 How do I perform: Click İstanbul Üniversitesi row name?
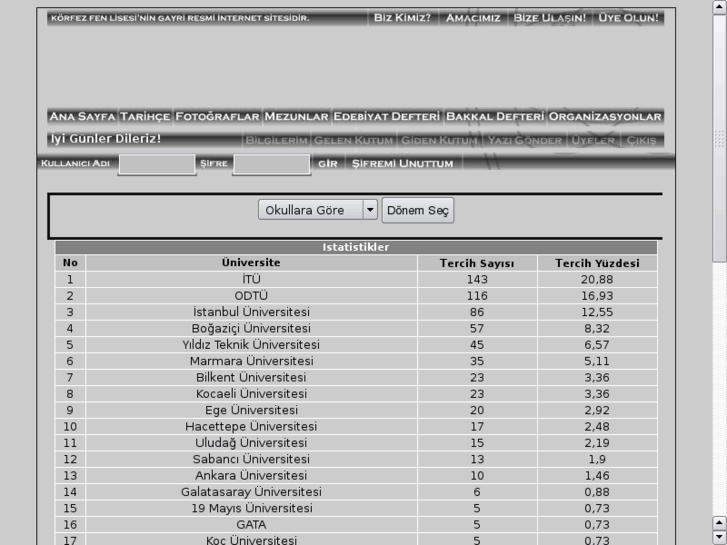pos(251,312)
